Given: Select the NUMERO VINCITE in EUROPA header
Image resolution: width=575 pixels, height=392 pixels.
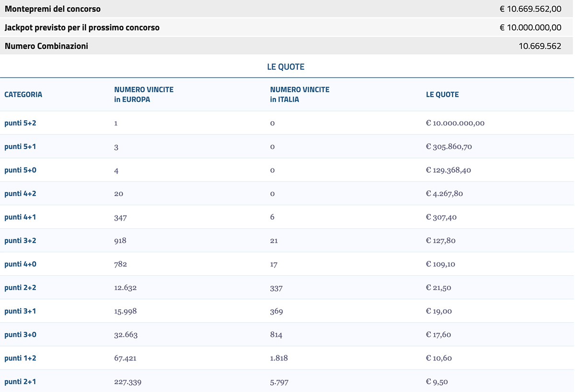Looking at the screenshot, I should (144, 93).
